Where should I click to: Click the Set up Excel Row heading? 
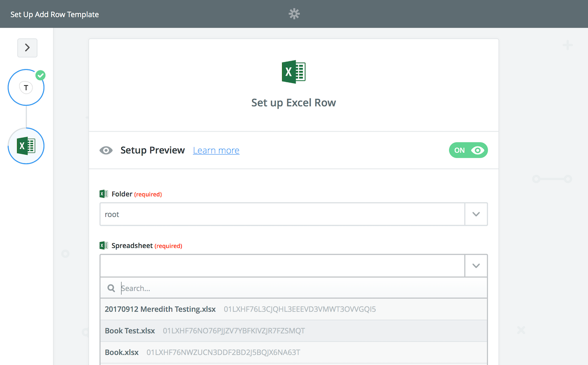(294, 103)
